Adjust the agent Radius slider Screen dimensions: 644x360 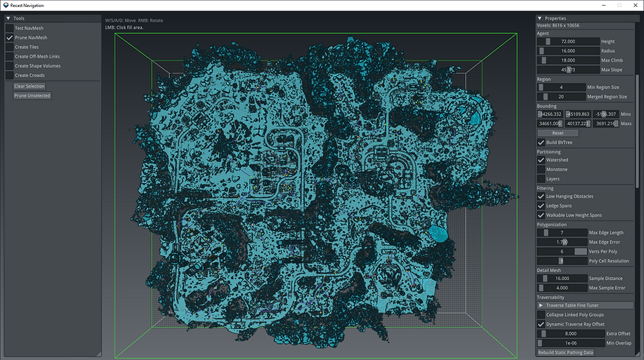(568, 51)
